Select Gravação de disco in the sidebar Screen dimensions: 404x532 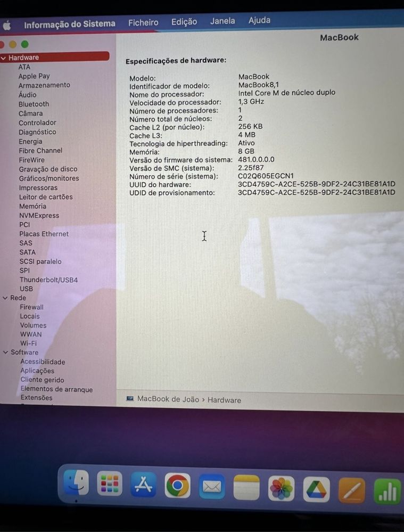[x=48, y=169]
